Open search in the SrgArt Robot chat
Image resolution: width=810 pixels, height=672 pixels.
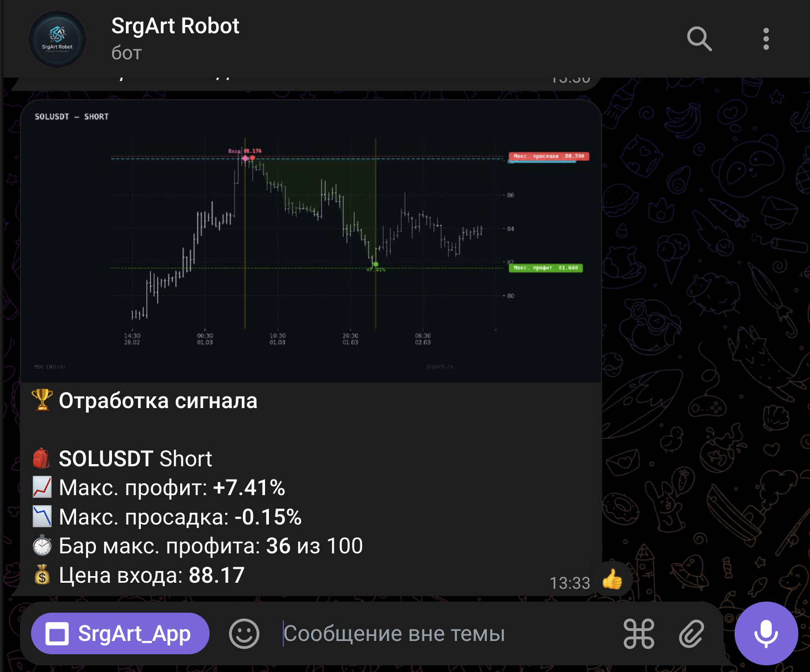[x=699, y=39]
